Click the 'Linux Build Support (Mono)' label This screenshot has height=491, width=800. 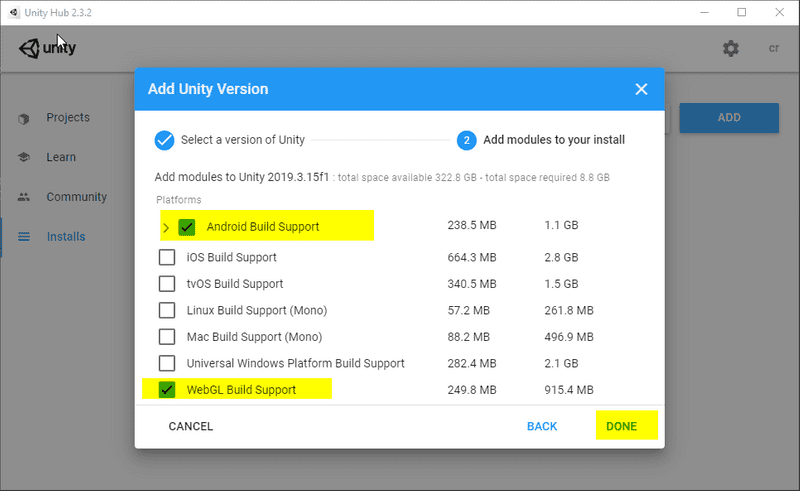click(257, 310)
